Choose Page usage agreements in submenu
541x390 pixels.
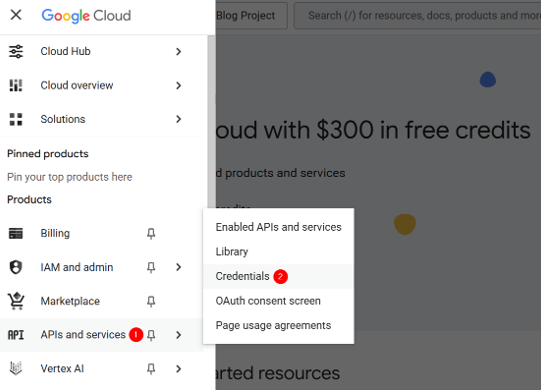coord(278,325)
